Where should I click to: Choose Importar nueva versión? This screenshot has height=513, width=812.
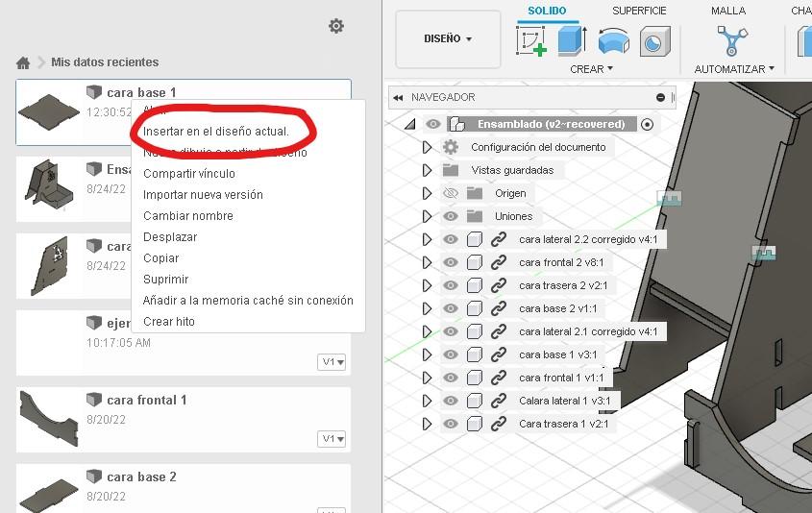(x=203, y=195)
